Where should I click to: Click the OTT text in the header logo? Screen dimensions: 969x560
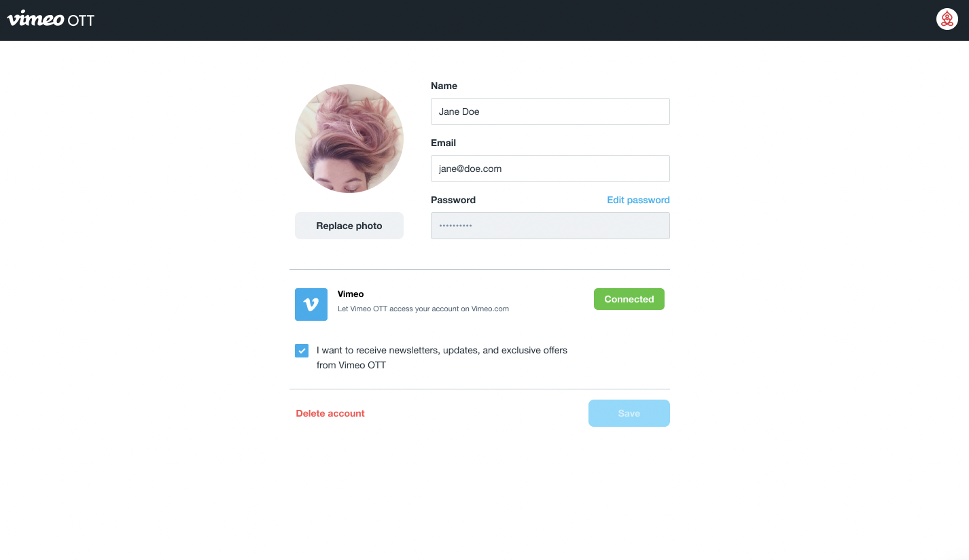81,20
